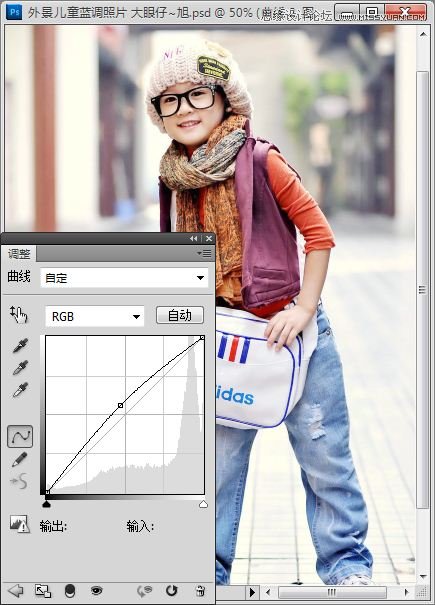435x605 pixels.
Task: Select the pencil draw curve tool
Action: (x=19, y=459)
